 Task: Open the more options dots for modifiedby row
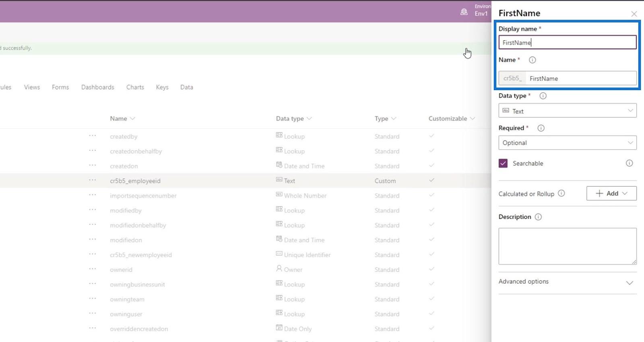coord(93,210)
